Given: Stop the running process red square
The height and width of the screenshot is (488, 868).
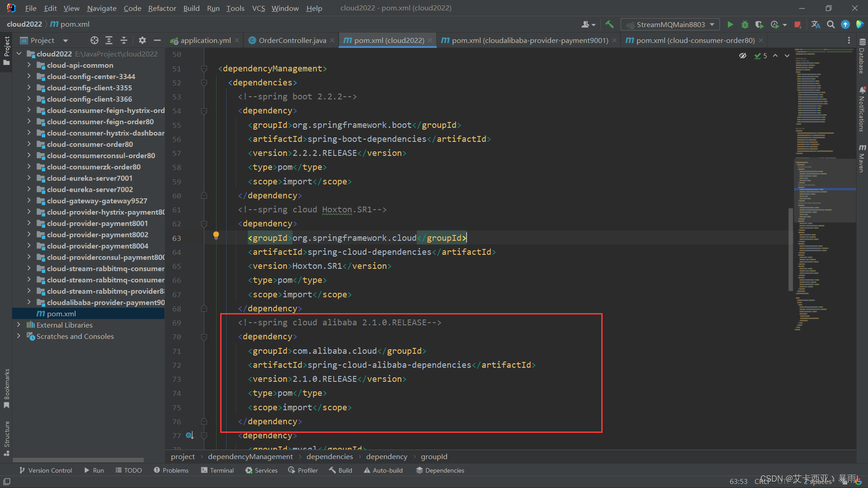Looking at the screenshot, I should 797,24.
